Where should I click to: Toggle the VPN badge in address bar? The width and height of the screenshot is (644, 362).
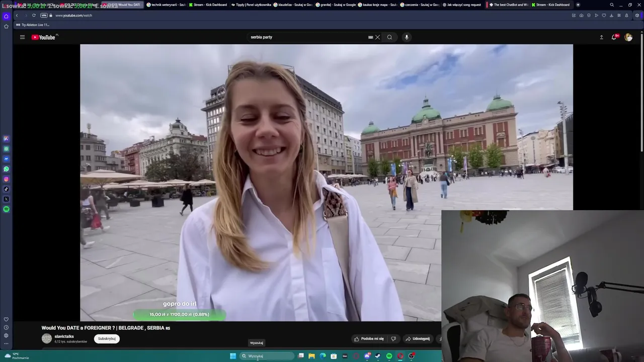coord(44,16)
